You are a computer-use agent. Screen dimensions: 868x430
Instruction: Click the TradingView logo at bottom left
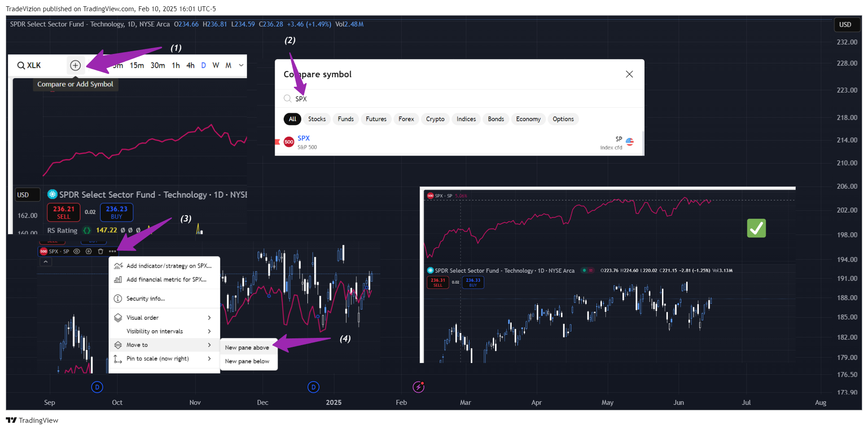click(x=32, y=420)
